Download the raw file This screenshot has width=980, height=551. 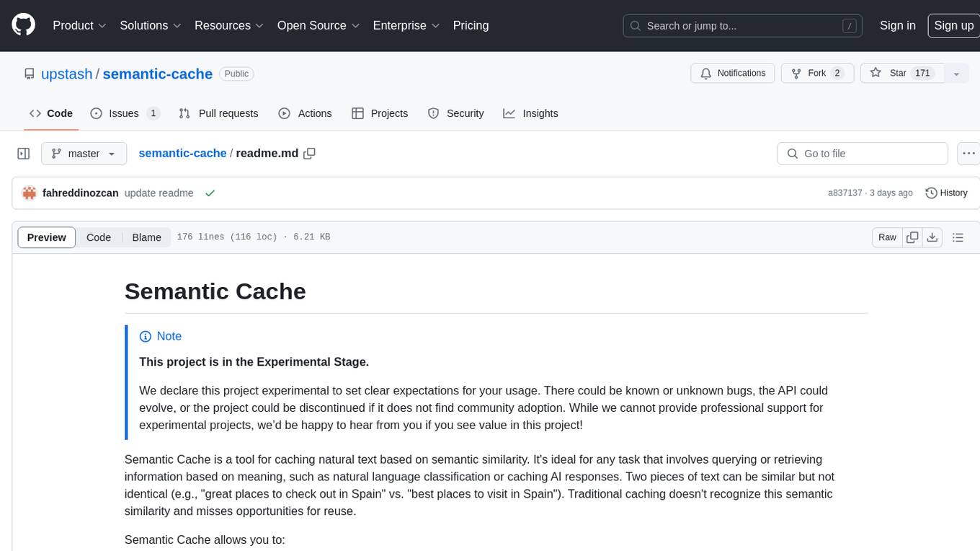click(932, 237)
